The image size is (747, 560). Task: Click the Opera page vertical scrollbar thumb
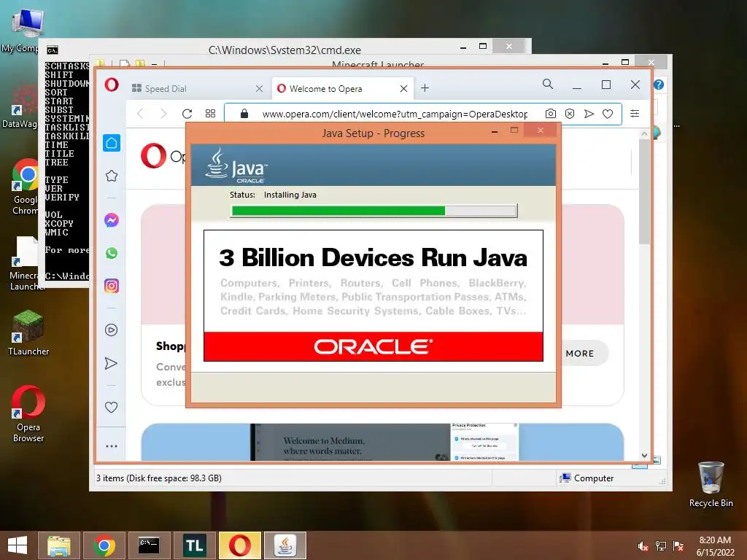[644, 192]
